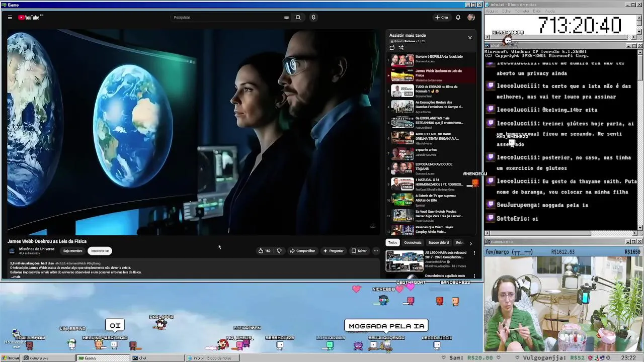Subscribe with the Inscrever-se button
644x362 pixels.
click(x=100, y=251)
